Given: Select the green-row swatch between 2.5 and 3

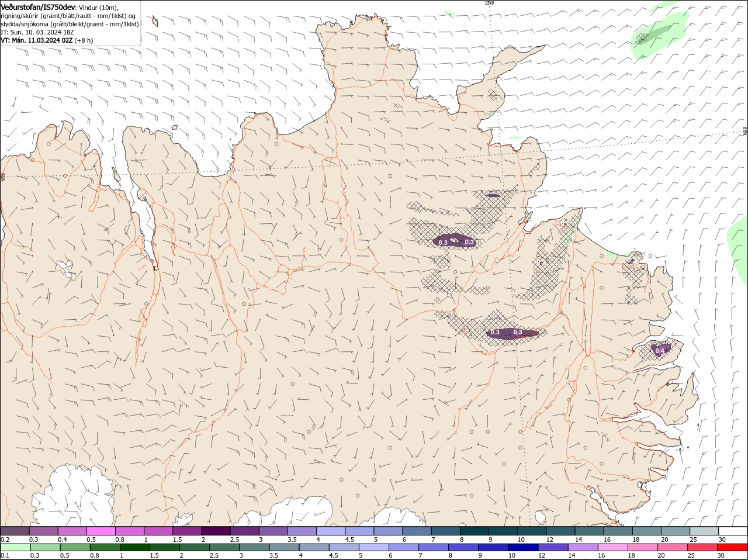Looking at the screenshot, I should [224, 547].
